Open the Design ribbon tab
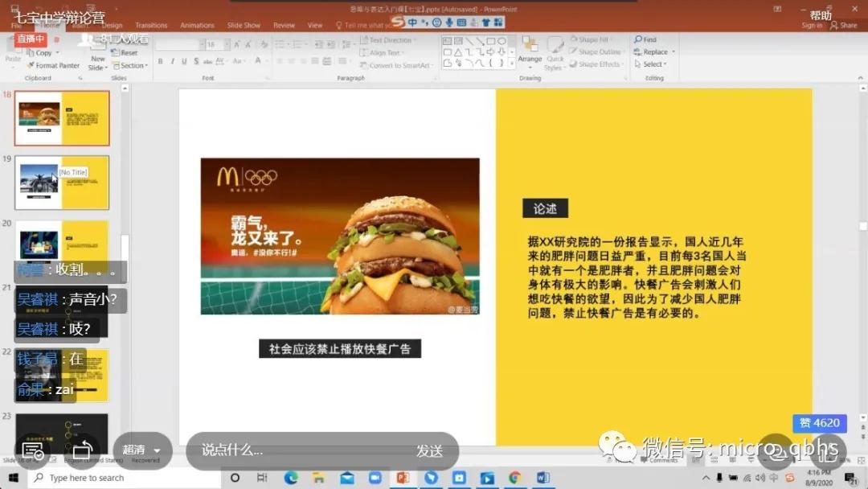This screenshot has height=489, width=868. pos(111,26)
